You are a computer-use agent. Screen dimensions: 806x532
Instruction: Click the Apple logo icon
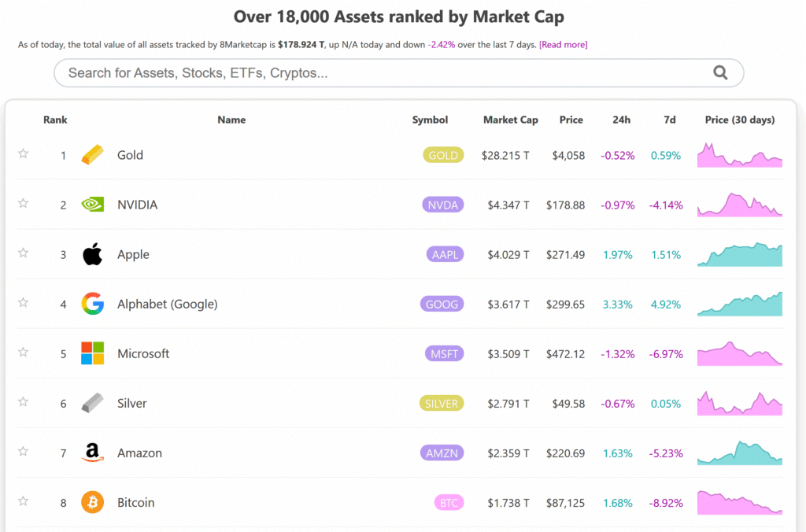pyautogui.click(x=92, y=254)
